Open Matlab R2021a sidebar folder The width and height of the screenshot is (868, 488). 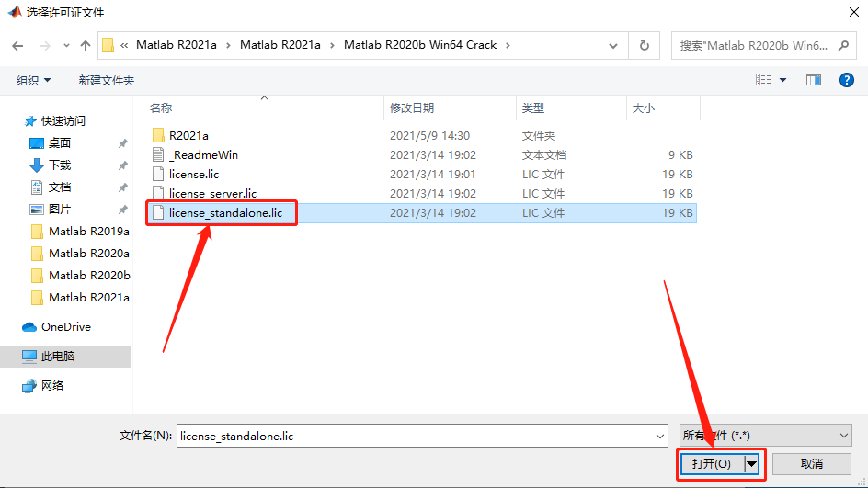coord(88,298)
